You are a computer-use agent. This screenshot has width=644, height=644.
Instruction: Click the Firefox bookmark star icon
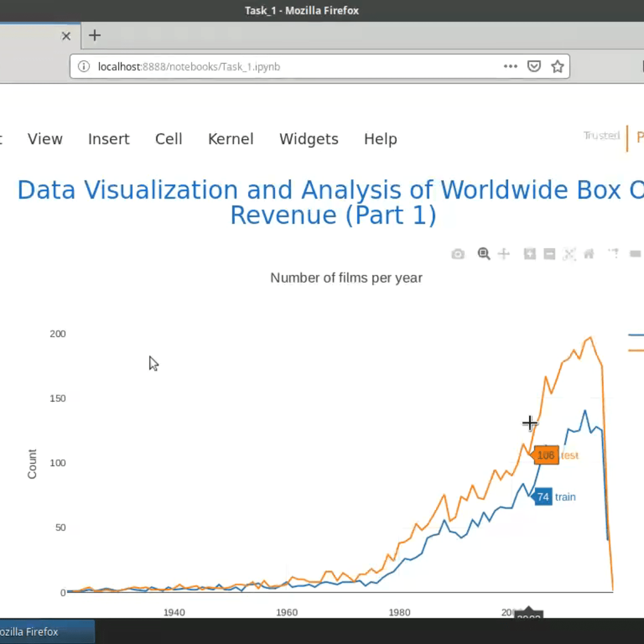[x=557, y=66]
